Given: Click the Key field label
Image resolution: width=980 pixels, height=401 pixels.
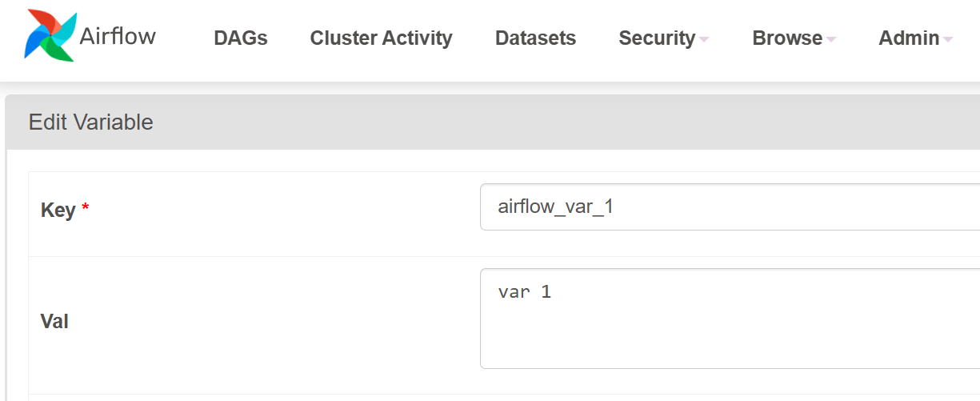Looking at the screenshot, I should tap(58, 211).
